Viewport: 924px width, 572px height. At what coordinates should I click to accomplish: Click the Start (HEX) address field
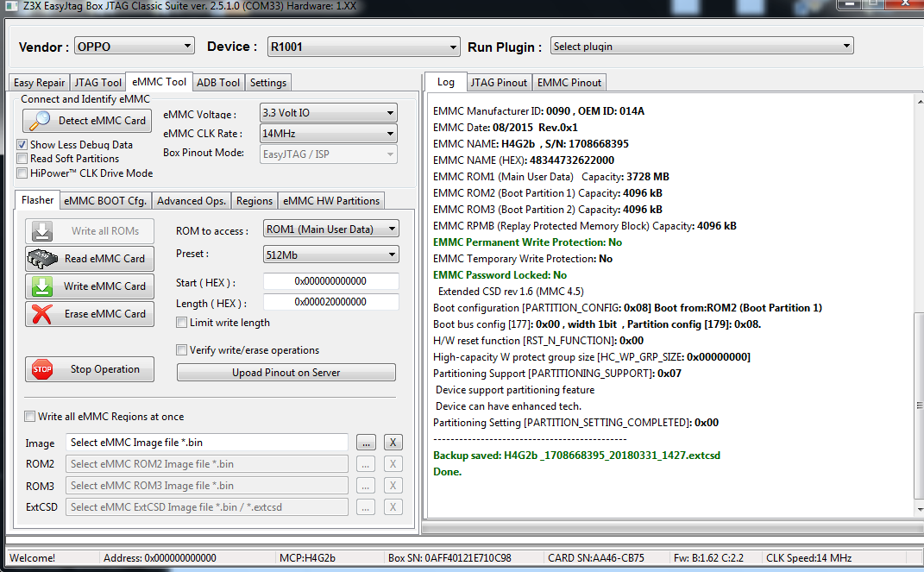pos(330,281)
